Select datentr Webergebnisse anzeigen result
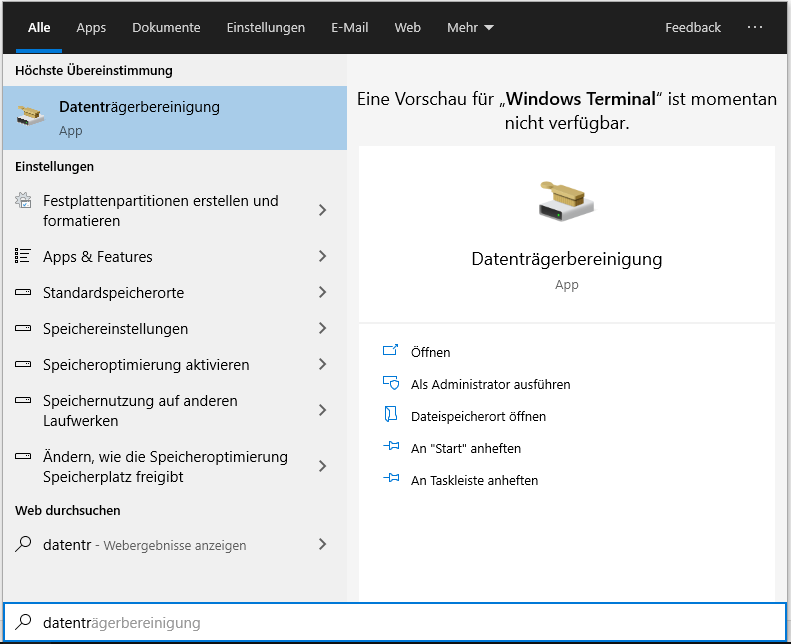This screenshot has width=791, height=644. tap(175, 544)
